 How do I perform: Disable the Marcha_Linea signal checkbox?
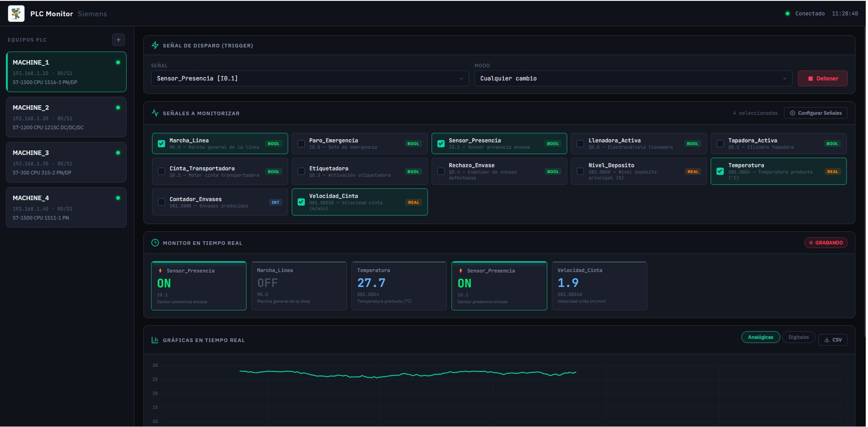pyautogui.click(x=161, y=143)
